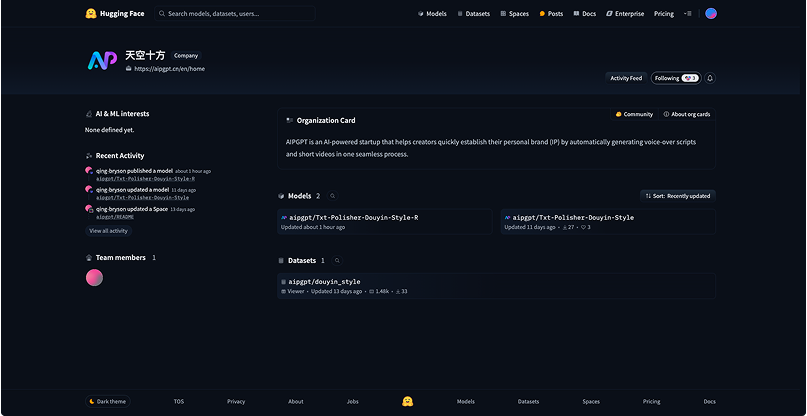Toggle the Following button
The image size is (807, 416).
point(676,78)
